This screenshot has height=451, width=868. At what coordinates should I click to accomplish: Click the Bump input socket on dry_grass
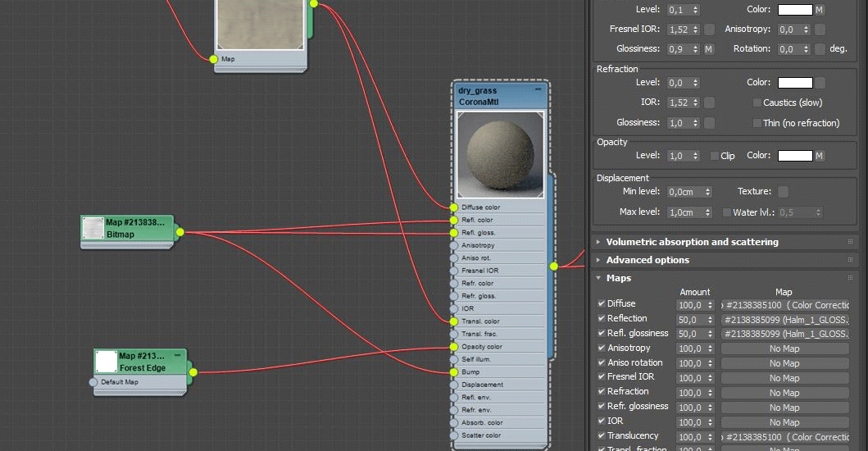(x=453, y=372)
